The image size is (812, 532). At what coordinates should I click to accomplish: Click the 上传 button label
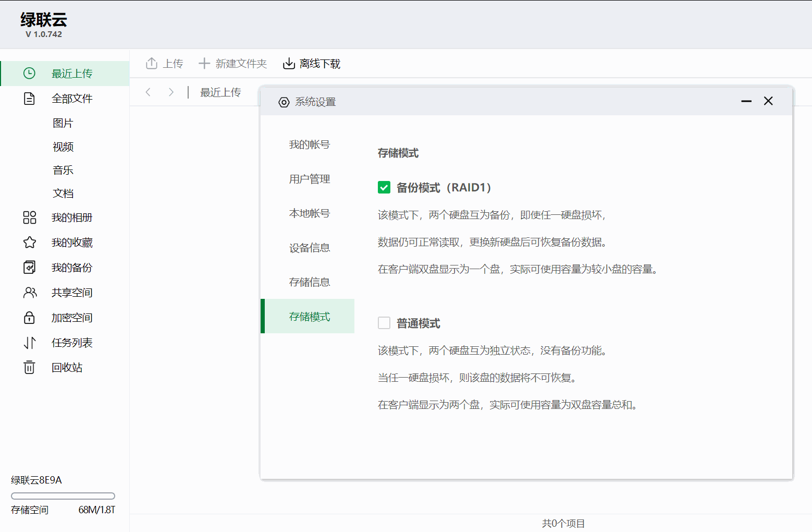173,64
